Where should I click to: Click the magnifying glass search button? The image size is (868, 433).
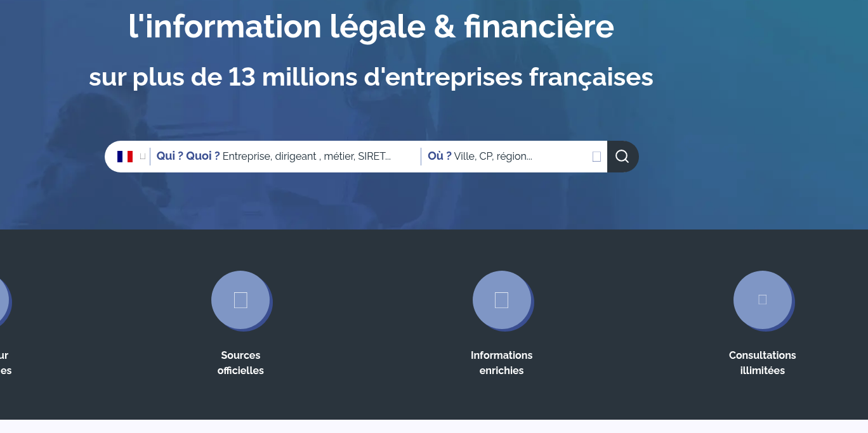click(622, 157)
